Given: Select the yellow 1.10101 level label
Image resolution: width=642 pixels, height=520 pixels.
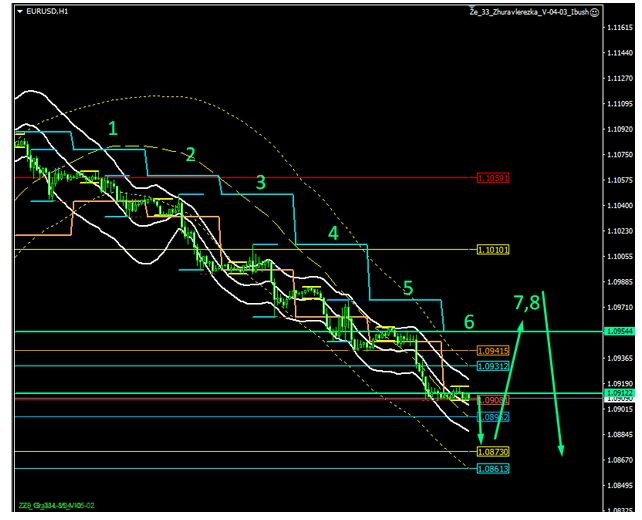Looking at the screenshot, I should point(494,249).
